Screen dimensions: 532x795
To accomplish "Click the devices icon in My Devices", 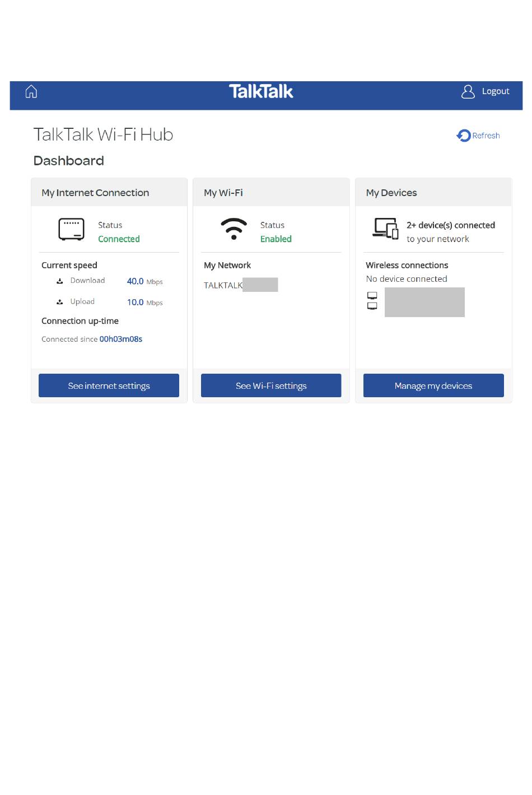I will (385, 228).
